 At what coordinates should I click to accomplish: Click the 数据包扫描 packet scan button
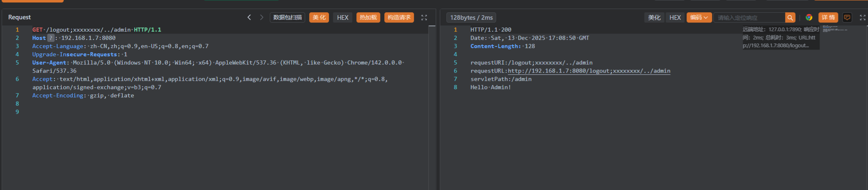[287, 18]
